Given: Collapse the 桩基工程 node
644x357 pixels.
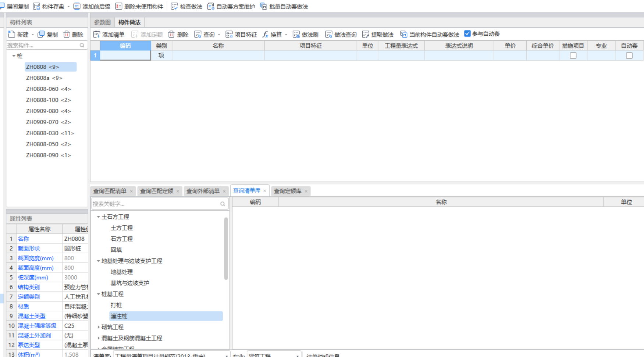Looking at the screenshot, I should click(x=98, y=294).
